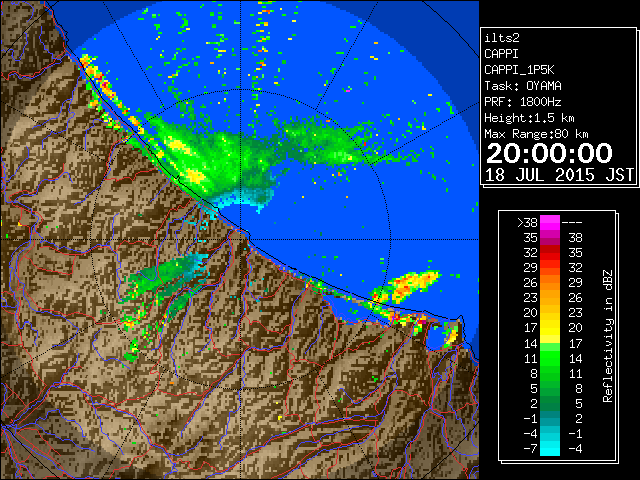This screenshot has width=640, height=480.
Task: Click the '20:00:00' timestamp
Action: [549, 153]
